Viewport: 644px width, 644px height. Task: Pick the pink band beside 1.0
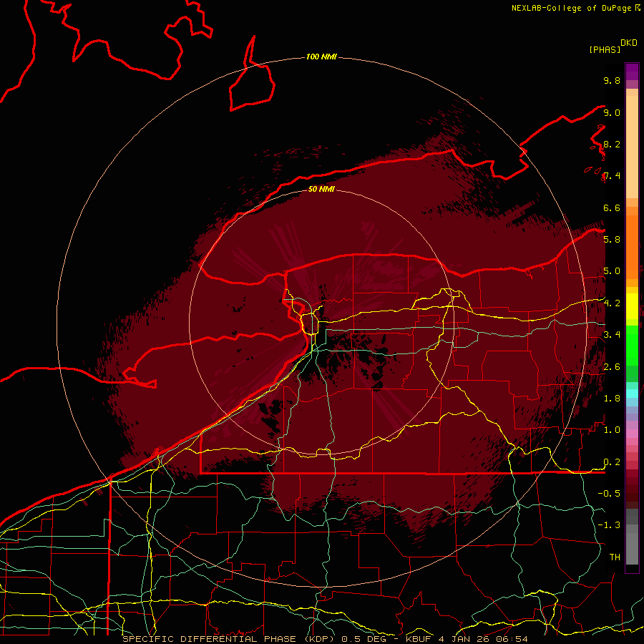click(632, 434)
